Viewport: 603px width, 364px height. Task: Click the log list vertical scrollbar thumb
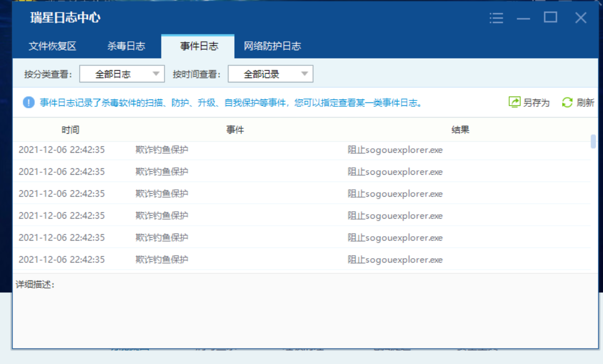point(593,141)
